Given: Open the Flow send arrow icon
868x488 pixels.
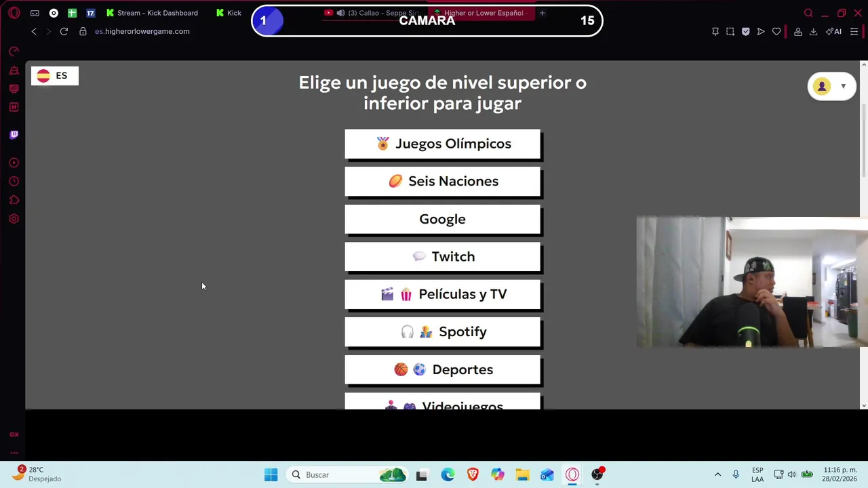Looking at the screenshot, I should coord(761,31).
